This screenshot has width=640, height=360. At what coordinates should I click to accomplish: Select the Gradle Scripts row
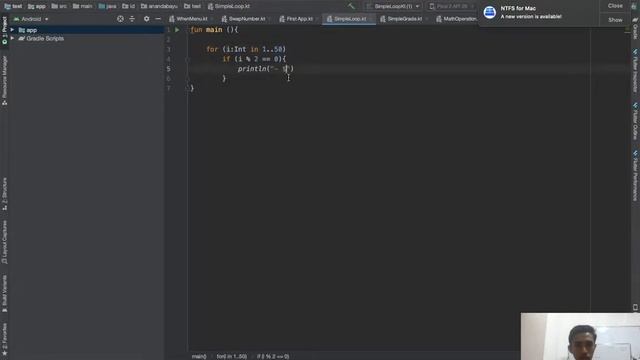[86, 38]
